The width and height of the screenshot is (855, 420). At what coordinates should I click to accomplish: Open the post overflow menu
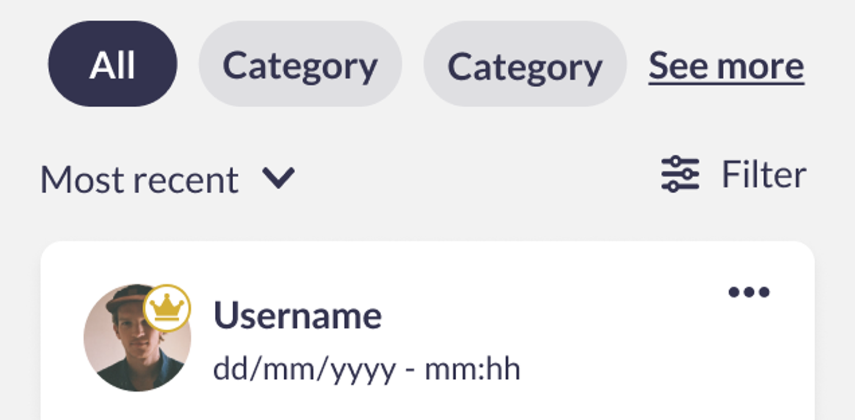[749, 292]
